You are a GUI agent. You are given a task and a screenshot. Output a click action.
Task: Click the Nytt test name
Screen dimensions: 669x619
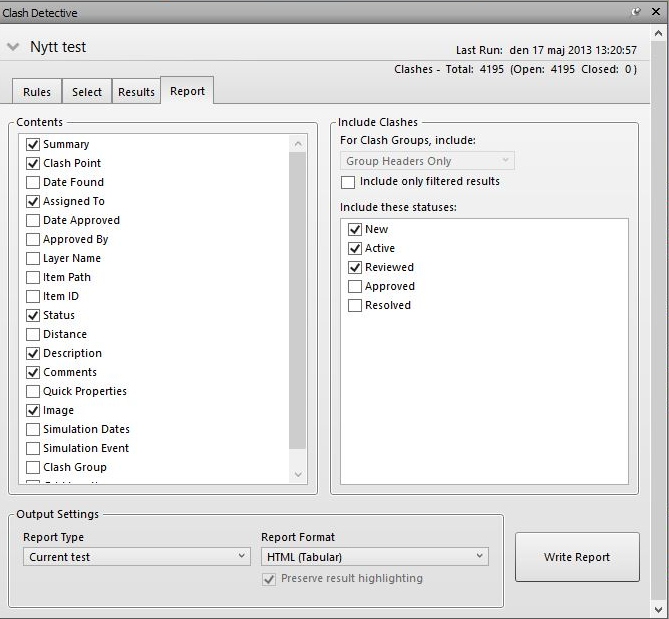click(x=58, y=46)
